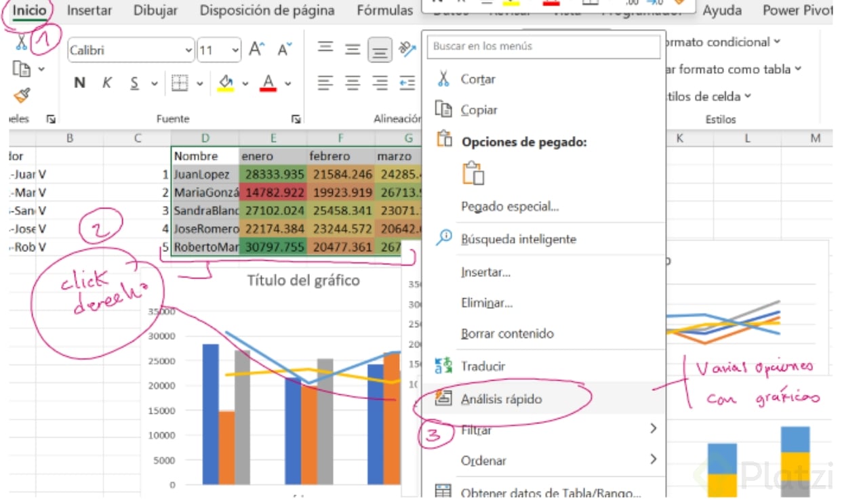Expand the fill color dropdown arrow
The width and height of the screenshot is (842, 504).
click(x=245, y=83)
